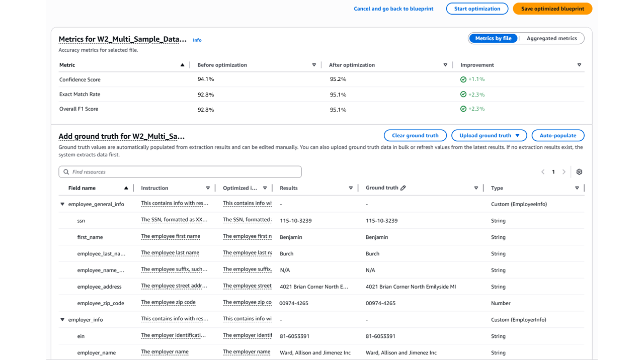Open table preferences gear icon
The width and height of the screenshot is (644, 362).
point(579,172)
